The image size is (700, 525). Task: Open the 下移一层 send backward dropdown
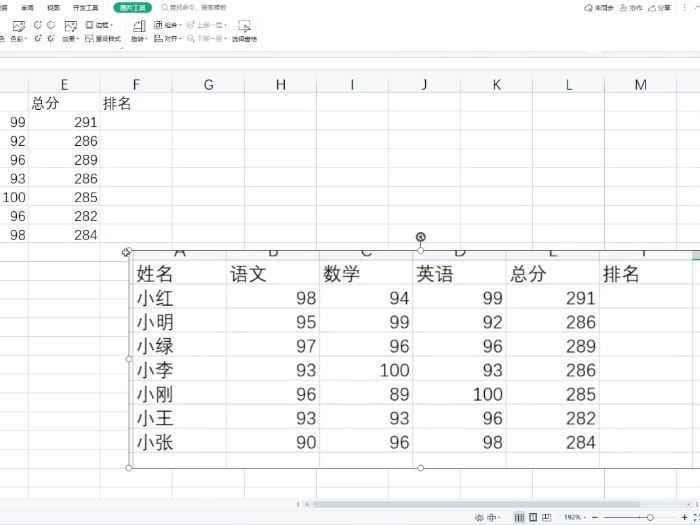(207, 39)
